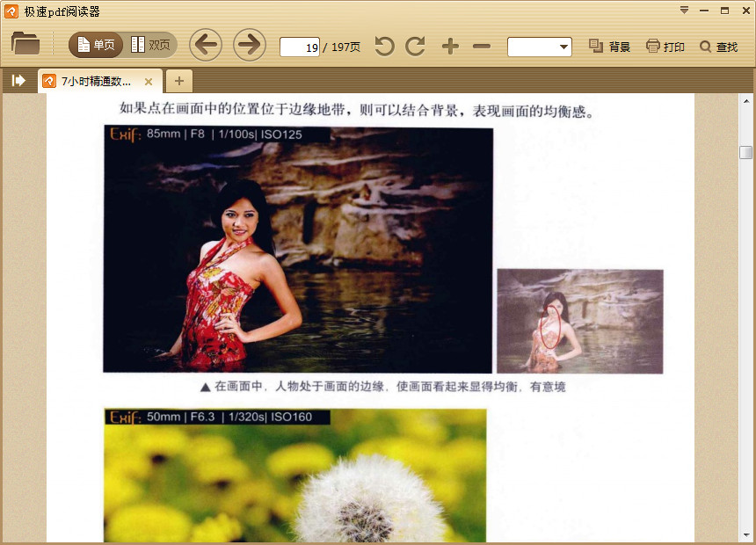
Task: Add a new tab with plus button
Action: coord(178,81)
